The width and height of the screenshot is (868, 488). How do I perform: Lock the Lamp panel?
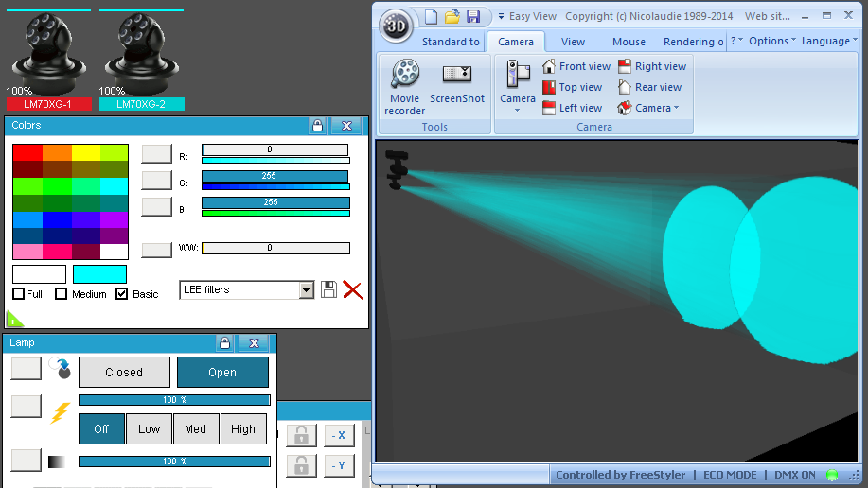pyautogui.click(x=224, y=343)
